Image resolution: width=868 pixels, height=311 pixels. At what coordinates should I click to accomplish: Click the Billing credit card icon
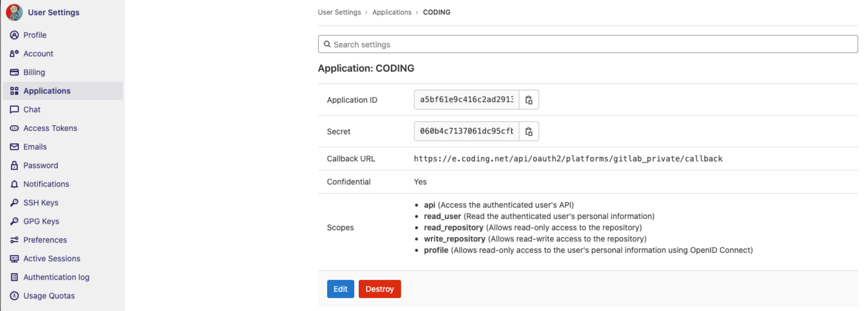(x=14, y=72)
